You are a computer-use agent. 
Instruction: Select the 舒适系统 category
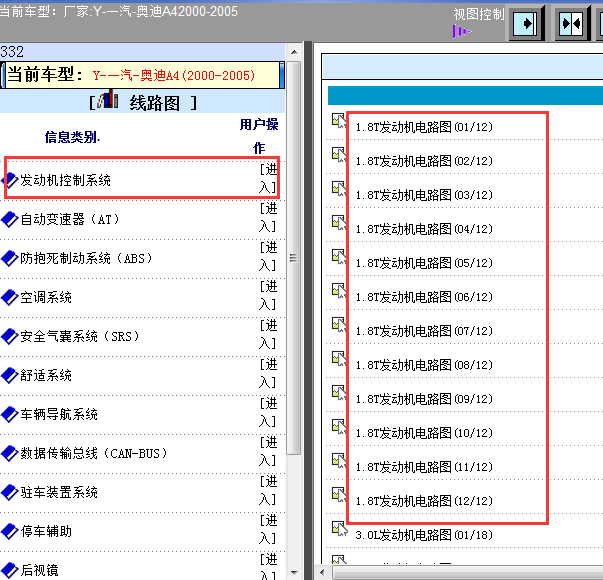pos(46,375)
